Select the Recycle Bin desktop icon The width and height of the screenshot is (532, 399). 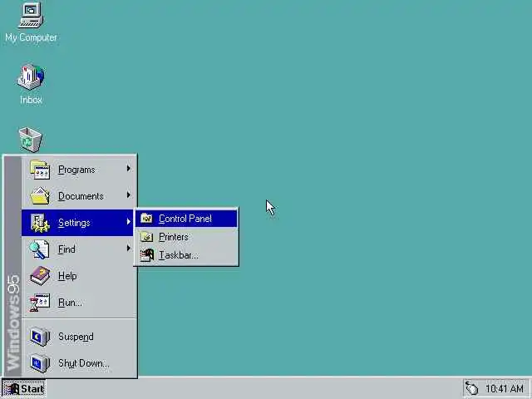tap(30, 140)
